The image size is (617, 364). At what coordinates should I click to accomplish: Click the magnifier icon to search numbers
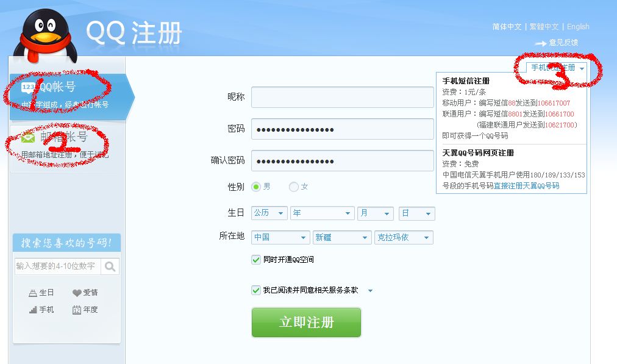[110, 266]
